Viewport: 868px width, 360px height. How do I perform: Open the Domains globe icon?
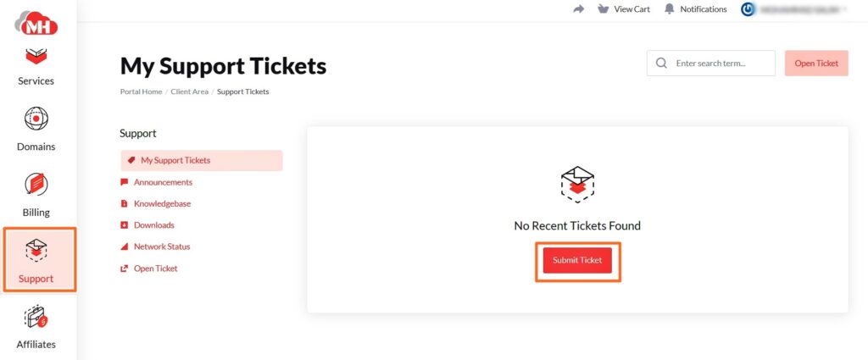coord(36,119)
